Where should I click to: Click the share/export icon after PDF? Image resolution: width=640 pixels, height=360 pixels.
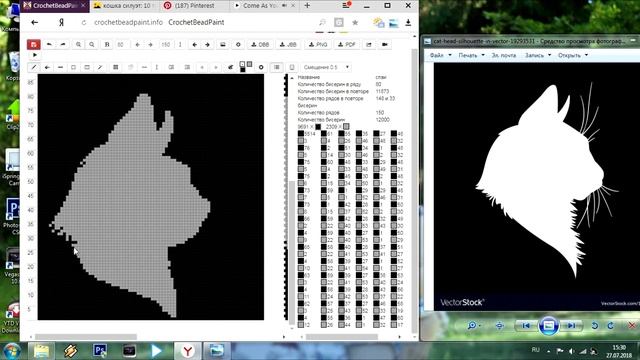pyautogui.click(x=369, y=44)
